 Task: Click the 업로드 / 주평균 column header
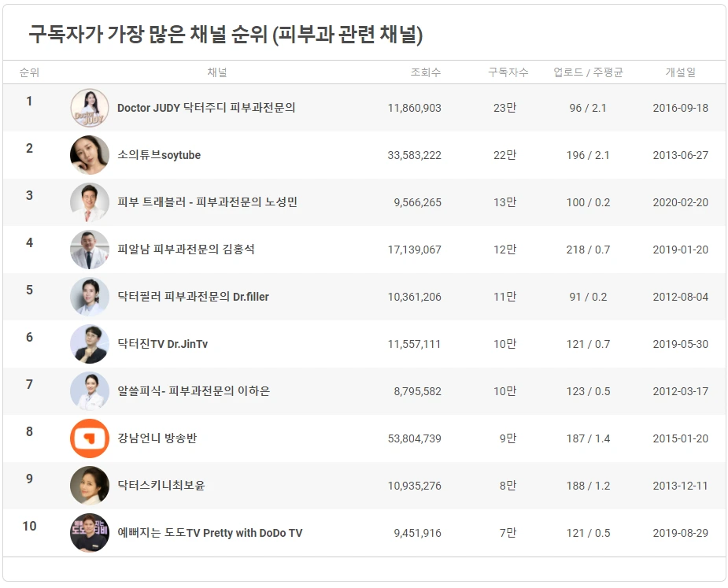point(588,72)
